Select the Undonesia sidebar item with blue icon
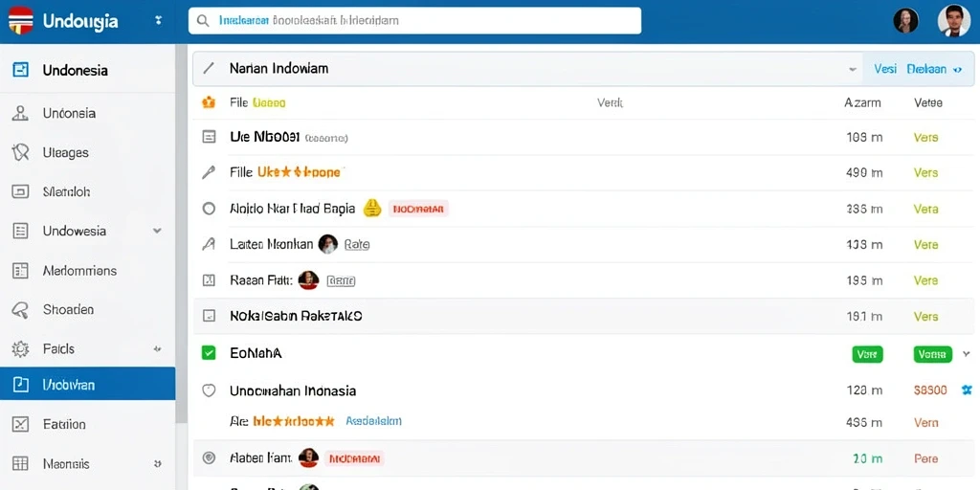 87,70
